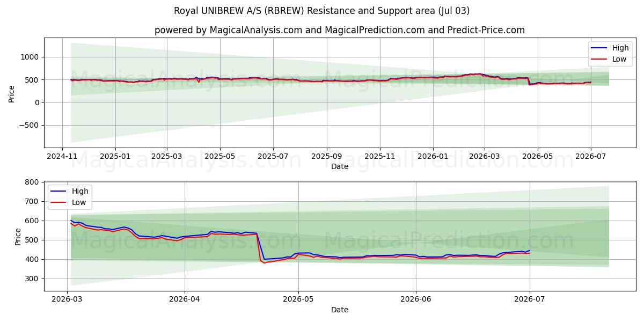
Task: Click the subtitle 'powered by MagicalAnalysis.com and MagicalPrediction.com and Predict-Price.com'
Action: coord(340,30)
